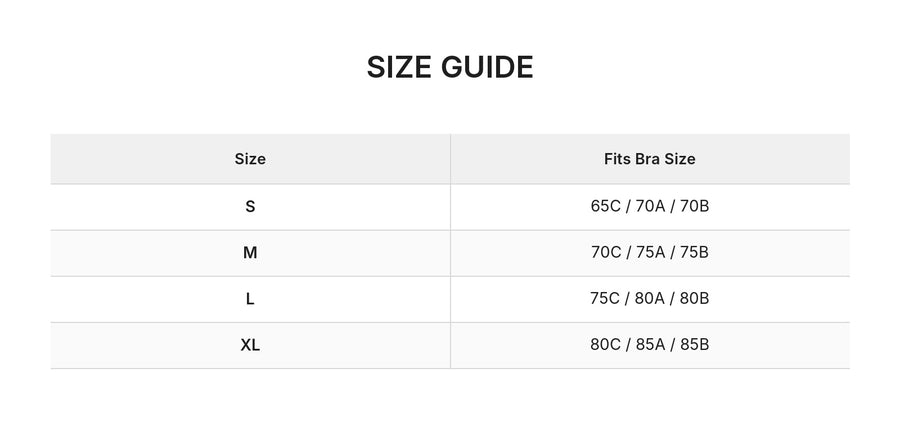900x422 pixels.
Task: Select the Size column header
Action: pos(250,159)
